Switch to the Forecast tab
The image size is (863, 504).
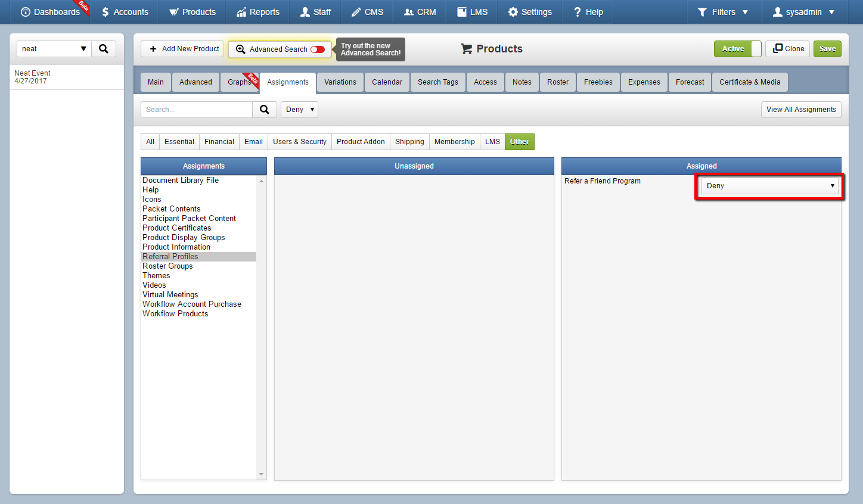690,82
